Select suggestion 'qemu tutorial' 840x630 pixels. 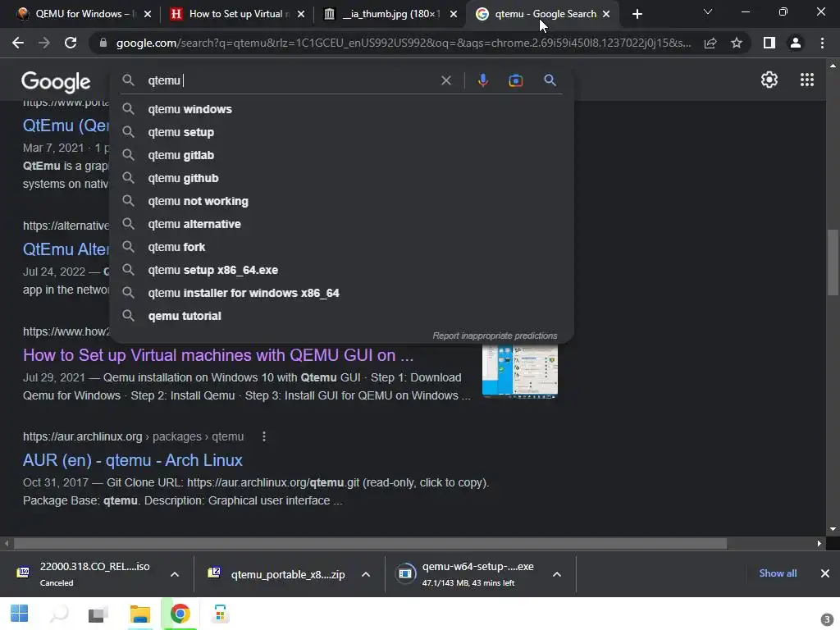tap(341, 316)
